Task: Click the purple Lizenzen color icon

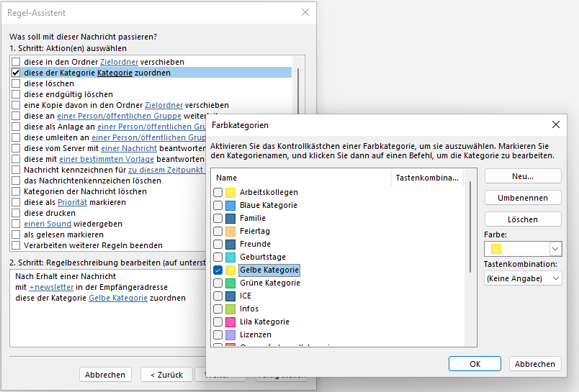Action: (x=230, y=335)
